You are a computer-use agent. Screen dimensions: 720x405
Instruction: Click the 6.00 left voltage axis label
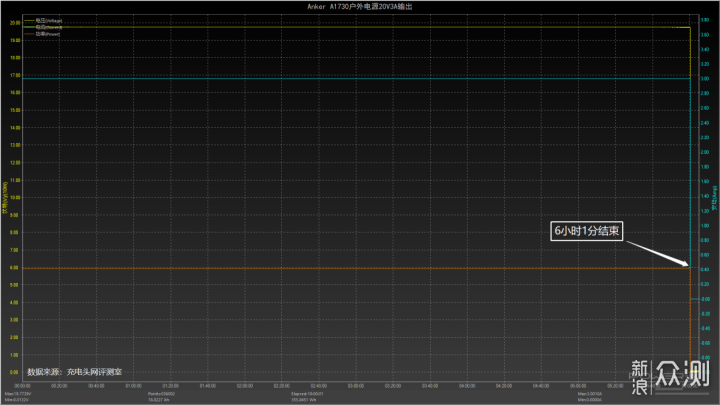(x=14, y=267)
